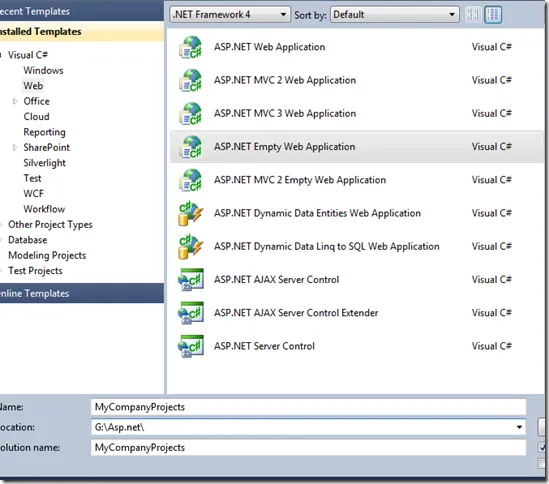Screen dimensions: 549x484
Task: Click 'Visual C#' label on ASP.NET Web Application row
Action: click(x=492, y=47)
